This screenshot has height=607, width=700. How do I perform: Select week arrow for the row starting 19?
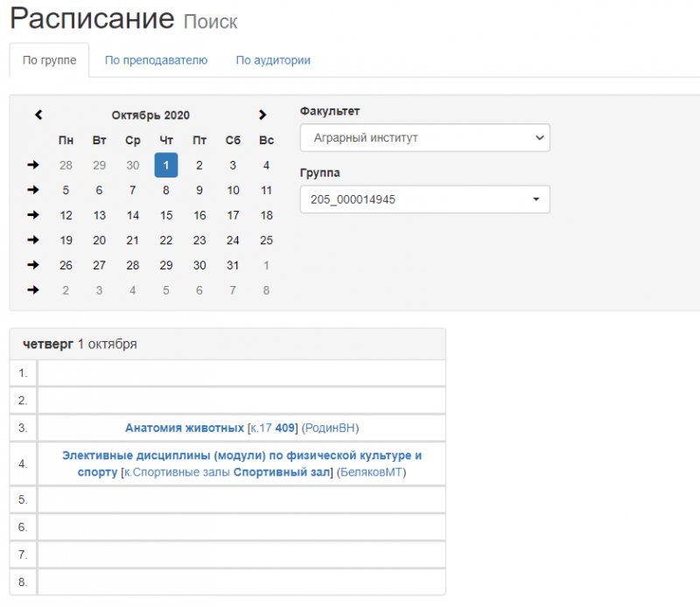33,241
